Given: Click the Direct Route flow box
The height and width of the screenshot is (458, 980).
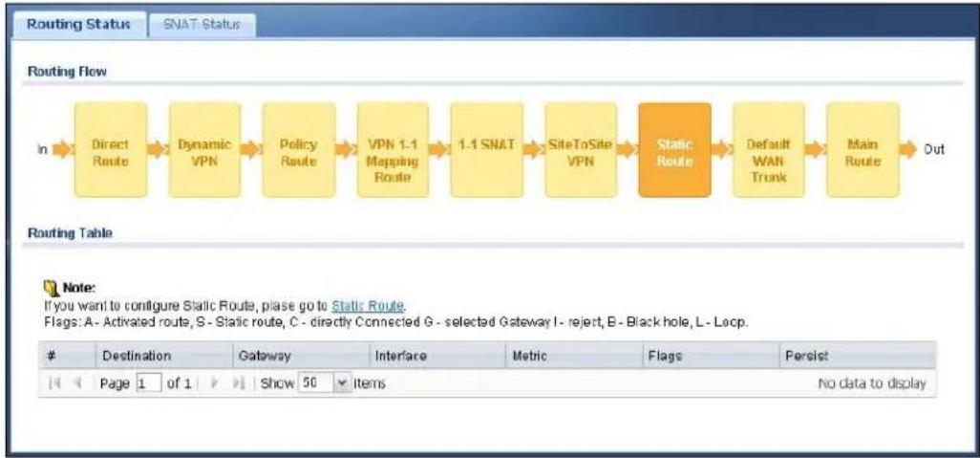Looking at the screenshot, I should (111, 150).
